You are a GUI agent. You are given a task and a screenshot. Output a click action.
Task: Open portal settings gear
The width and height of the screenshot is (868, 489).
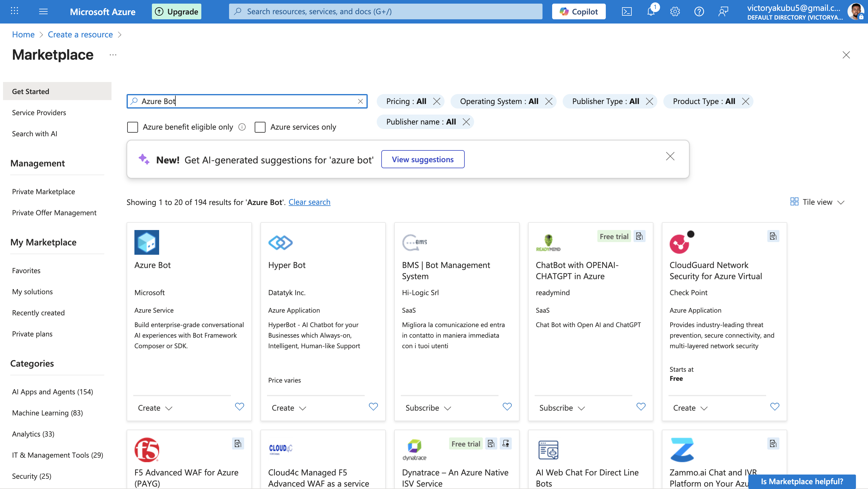coord(675,11)
